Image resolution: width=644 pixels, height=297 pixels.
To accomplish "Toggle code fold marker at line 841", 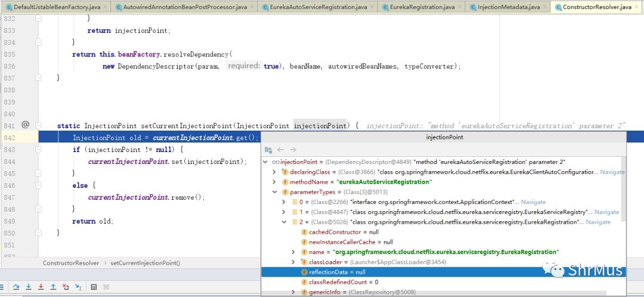I will 38,125.
